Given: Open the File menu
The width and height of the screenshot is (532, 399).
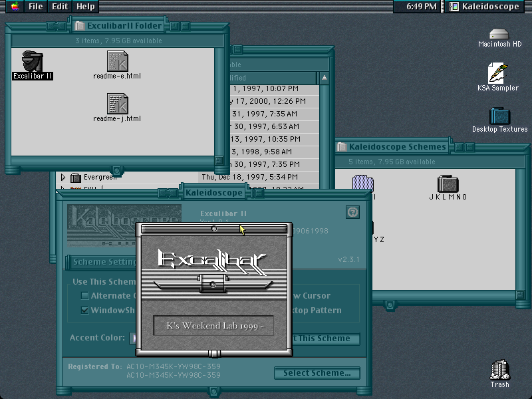Looking at the screenshot, I should pyautogui.click(x=36, y=7).
